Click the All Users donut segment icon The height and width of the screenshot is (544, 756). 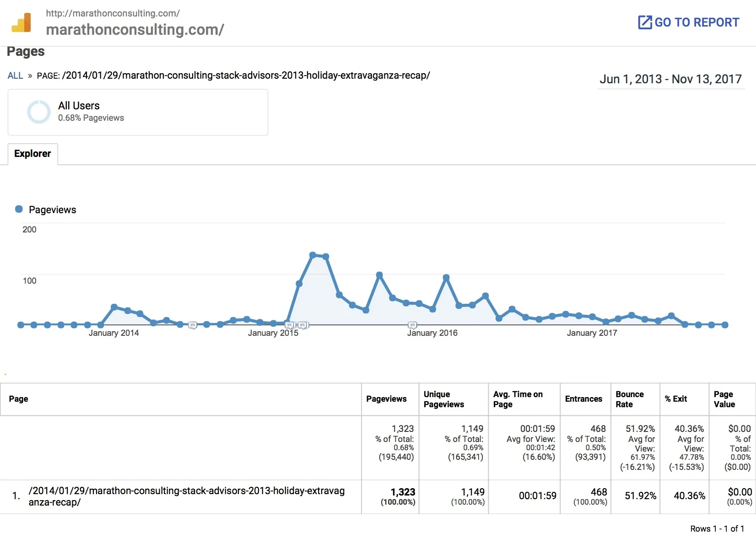38,111
